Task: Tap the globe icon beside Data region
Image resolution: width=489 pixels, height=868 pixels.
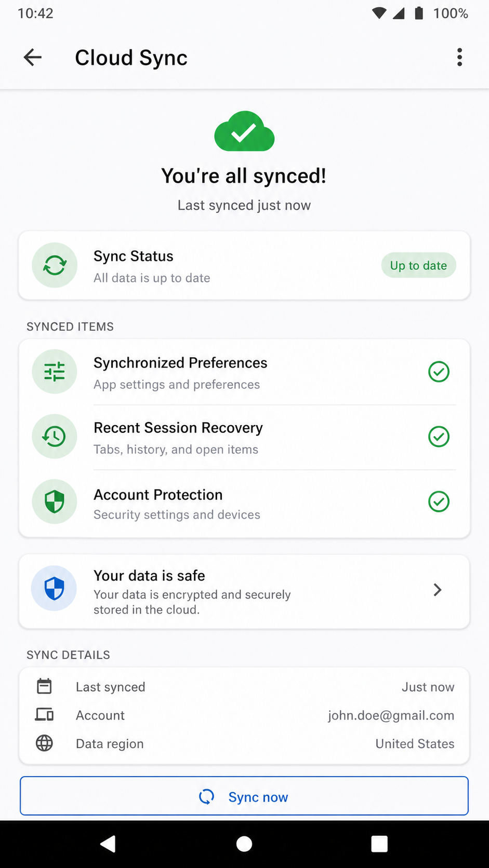Action: pyautogui.click(x=44, y=743)
